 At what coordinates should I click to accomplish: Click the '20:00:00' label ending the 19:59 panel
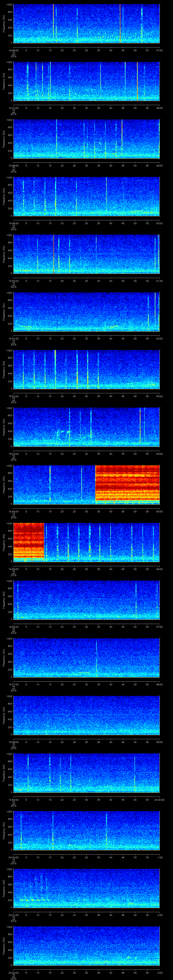click(159, 799)
